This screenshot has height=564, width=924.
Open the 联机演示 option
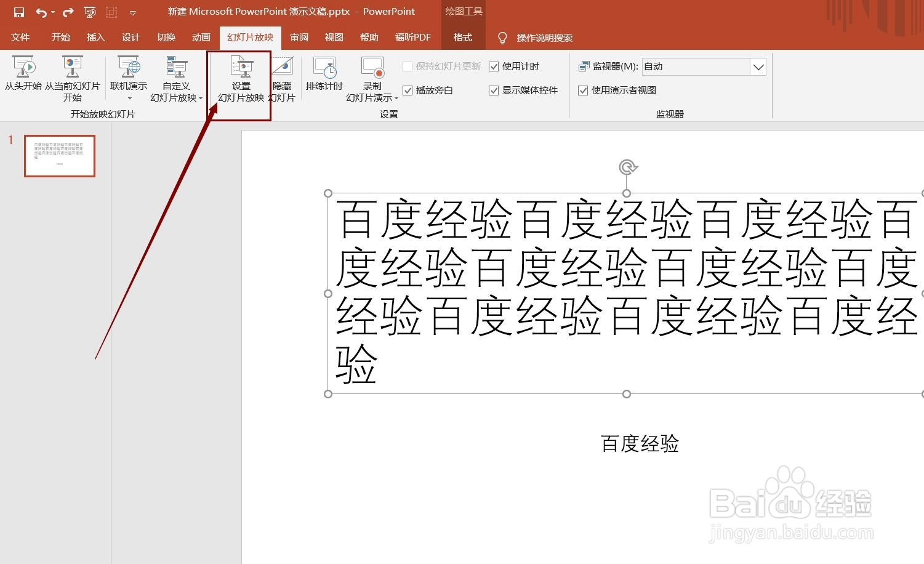tap(129, 78)
